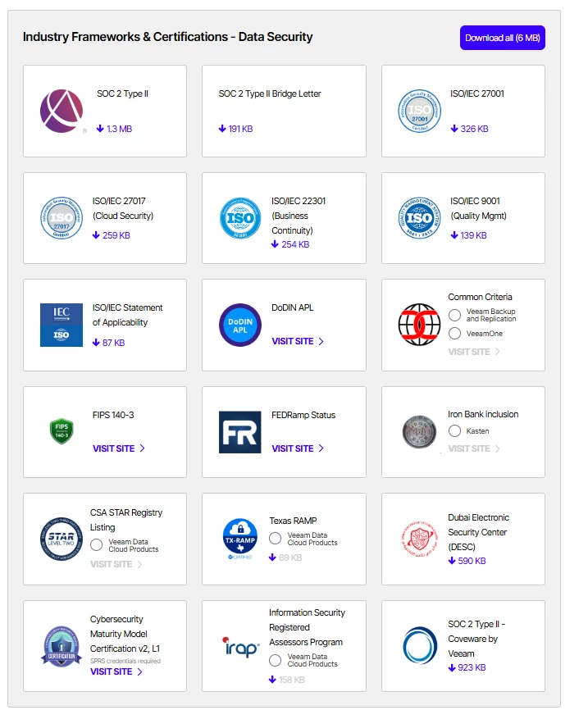Click the DoDIN APL round logo

[240, 325]
